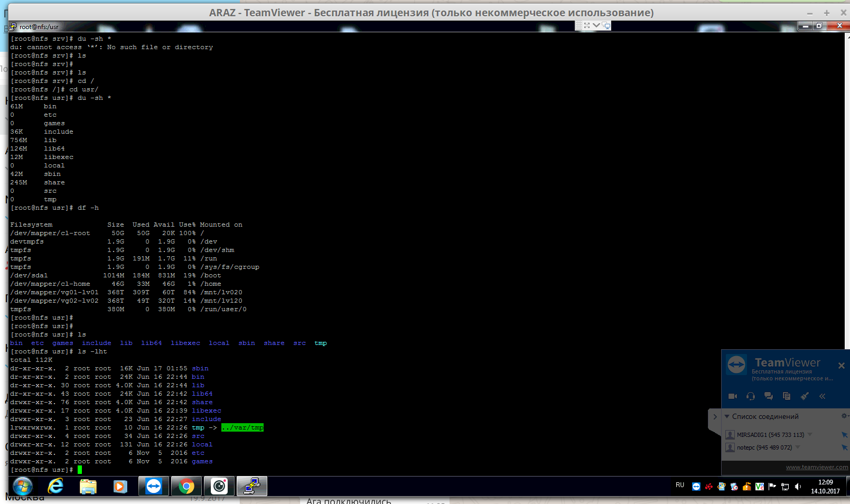850x504 pixels.
Task: Click '/mnt/lv020' mount point text
Action: (221, 292)
